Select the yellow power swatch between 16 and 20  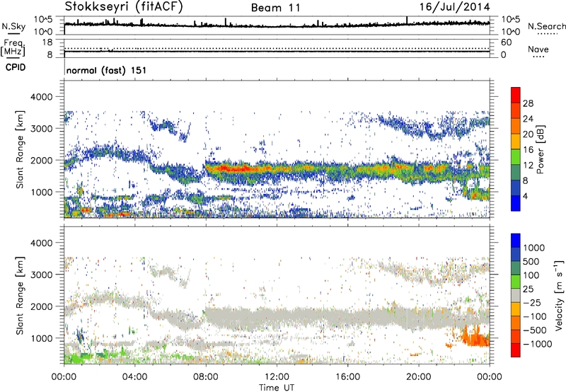[516, 142]
